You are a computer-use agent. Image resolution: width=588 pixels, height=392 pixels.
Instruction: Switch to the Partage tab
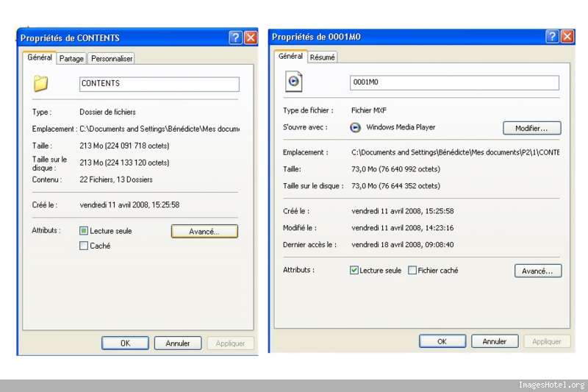click(71, 59)
